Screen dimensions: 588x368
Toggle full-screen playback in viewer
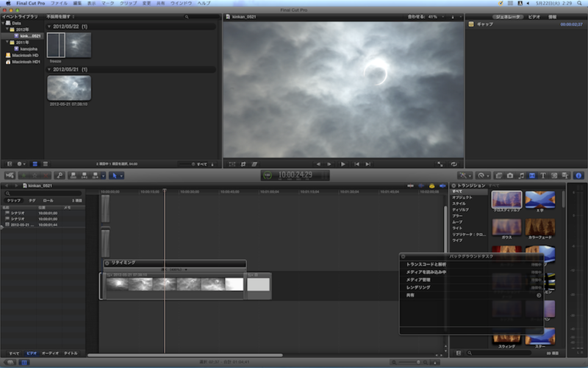point(440,164)
